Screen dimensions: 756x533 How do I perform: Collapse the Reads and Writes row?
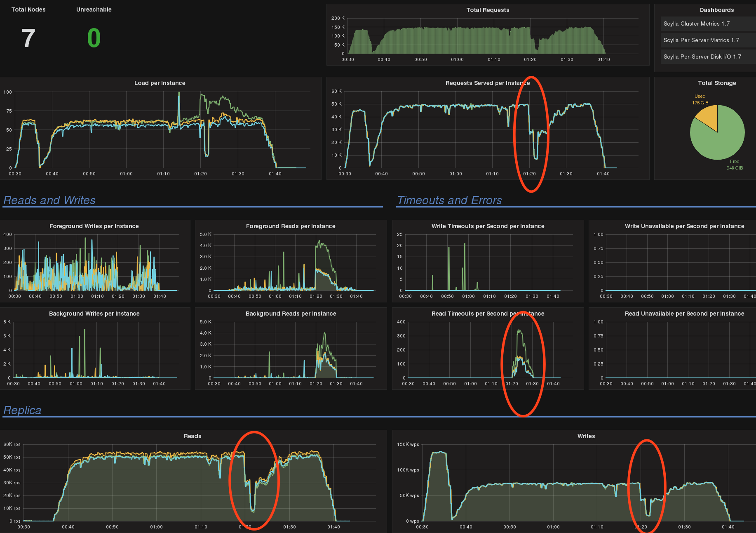(49, 200)
